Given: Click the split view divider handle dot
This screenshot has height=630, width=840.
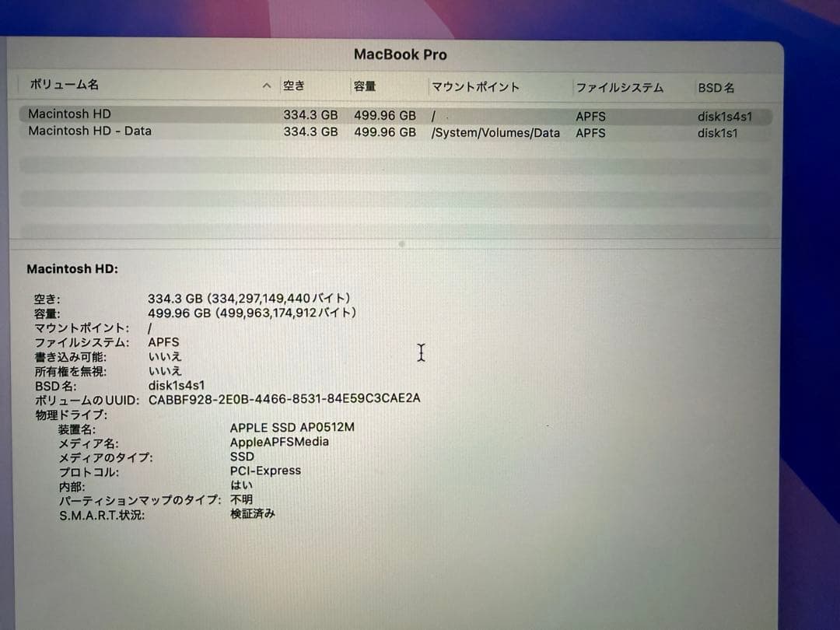Looking at the screenshot, I should tap(402, 244).
